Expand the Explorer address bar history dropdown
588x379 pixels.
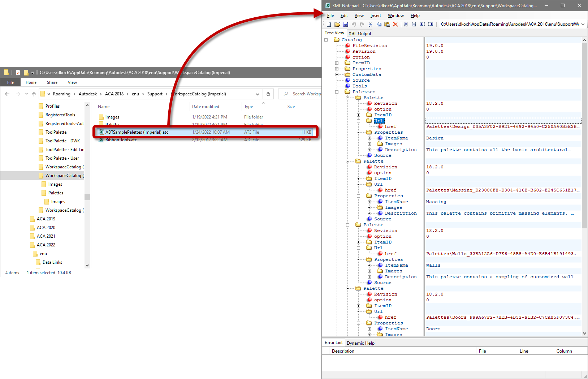(x=258, y=94)
